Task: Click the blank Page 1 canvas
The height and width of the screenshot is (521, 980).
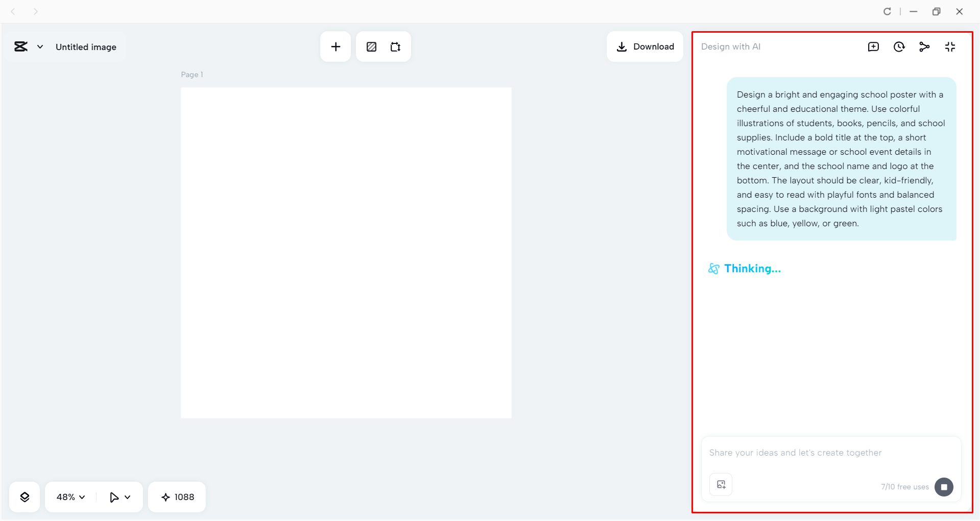Action: pyautogui.click(x=346, y=253)
